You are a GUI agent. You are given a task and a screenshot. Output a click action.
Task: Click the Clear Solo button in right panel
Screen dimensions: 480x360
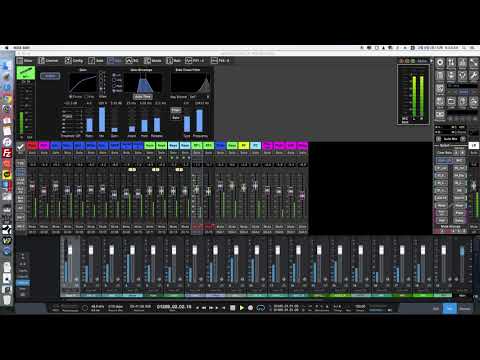pyautogui.click(x=444, y=152)
